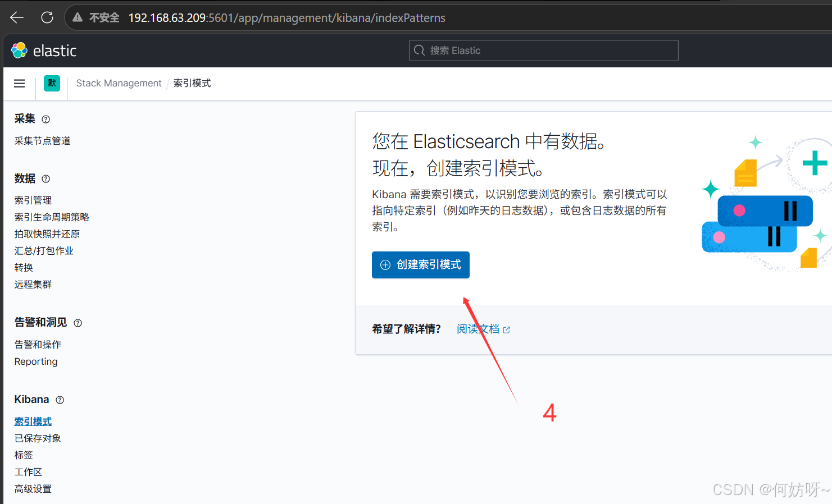This screenshot has width=832, height=504.
Task: Open 转换 in the sidebar
Action: [x=24, y=268]
